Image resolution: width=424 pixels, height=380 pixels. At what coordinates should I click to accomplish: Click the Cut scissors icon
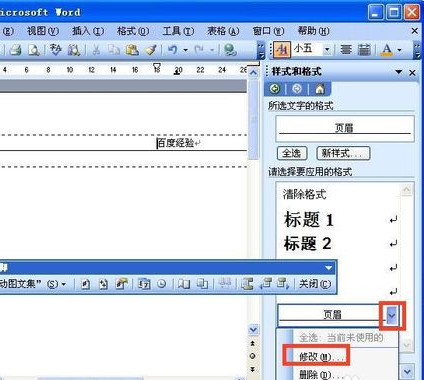coord(96,50)
